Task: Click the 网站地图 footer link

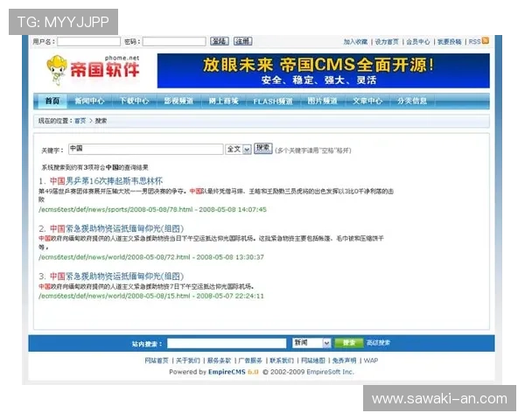Action: (313, 360)
